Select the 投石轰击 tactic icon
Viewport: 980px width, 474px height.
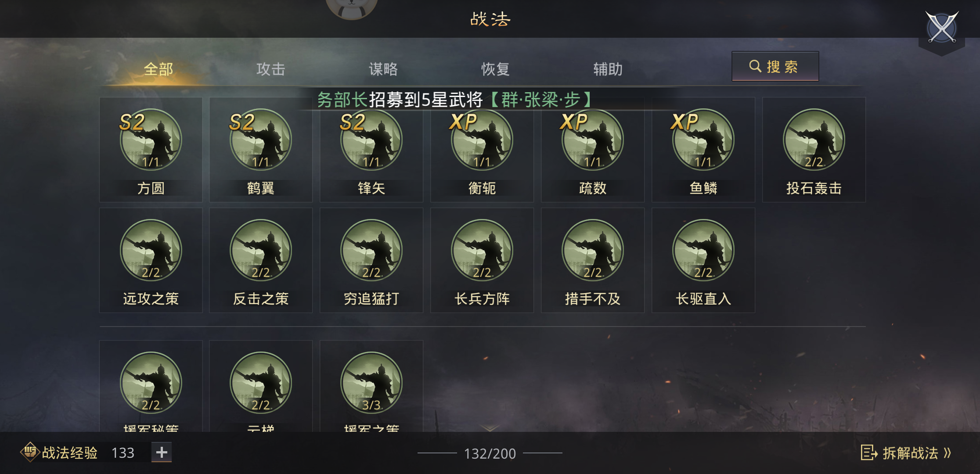[x=814, y=140]
